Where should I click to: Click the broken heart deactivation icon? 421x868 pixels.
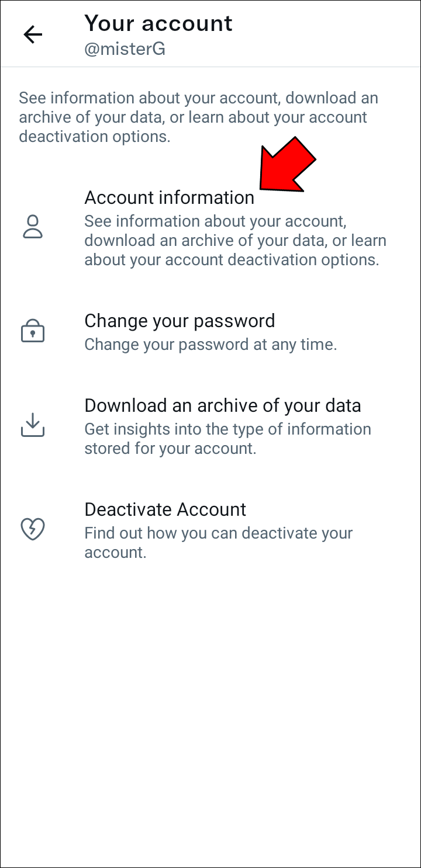pos(33,529)
